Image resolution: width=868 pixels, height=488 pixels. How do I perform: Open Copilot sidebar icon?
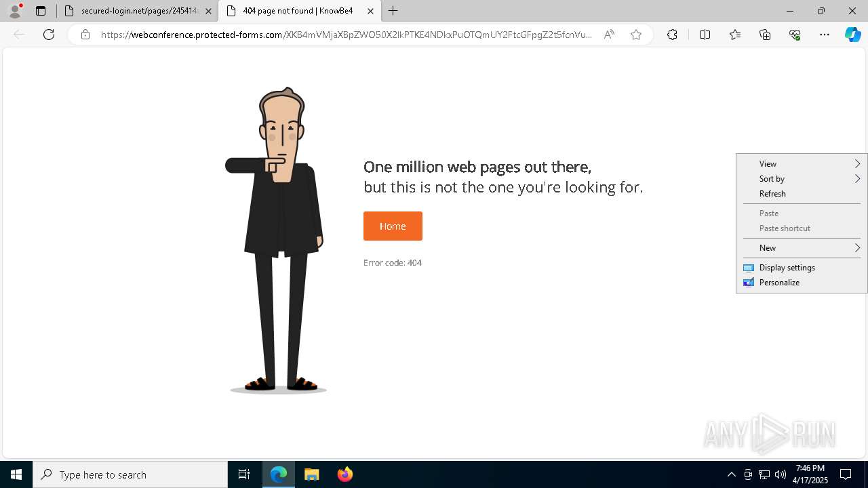click(852, 35)
